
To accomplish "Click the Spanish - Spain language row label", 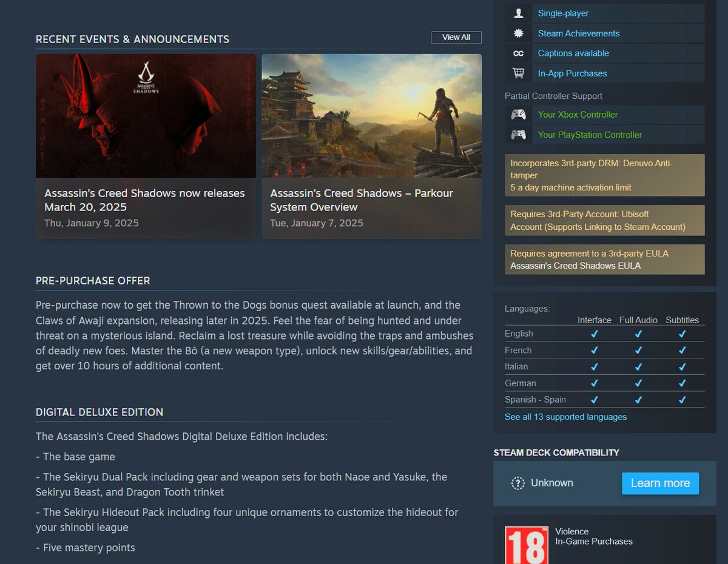I will 535,400.
